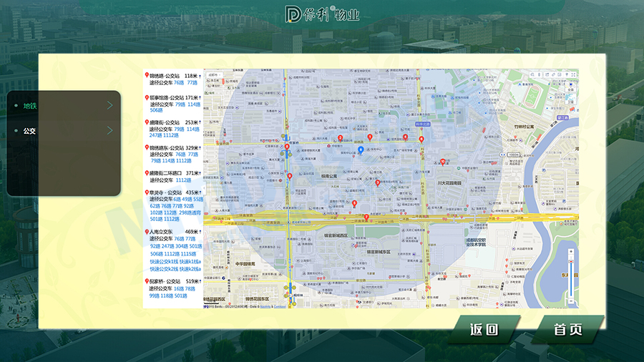The image size is (644, 362).
Task: Open 506路 link under 领事馆路-公交站
Action: tap(156, 110)
